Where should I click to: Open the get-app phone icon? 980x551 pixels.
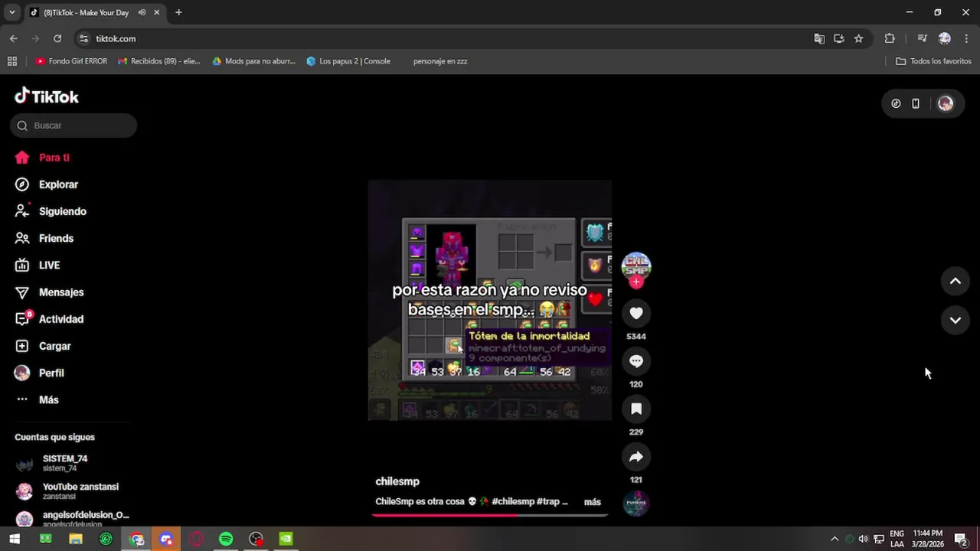[x=916, y=103]
